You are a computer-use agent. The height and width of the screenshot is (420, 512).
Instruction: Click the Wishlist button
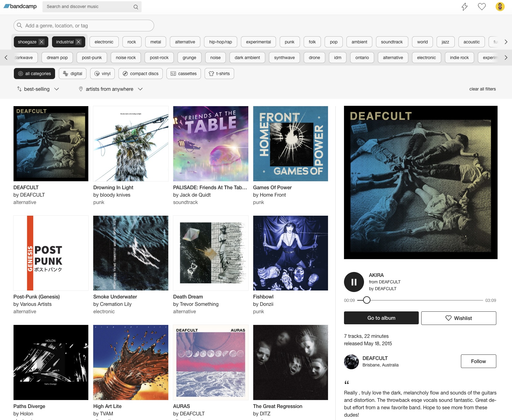coord(458,318)
